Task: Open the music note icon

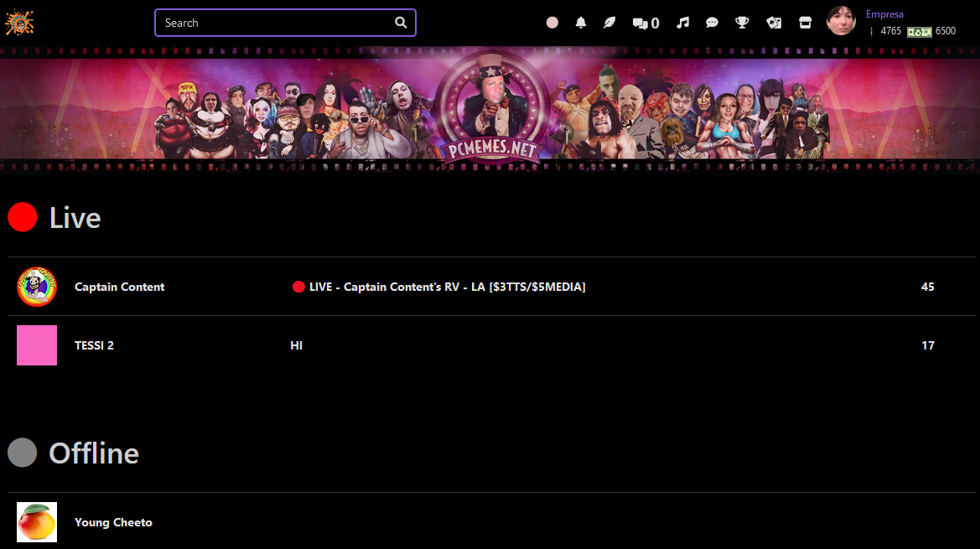Action: pos(682,23)
